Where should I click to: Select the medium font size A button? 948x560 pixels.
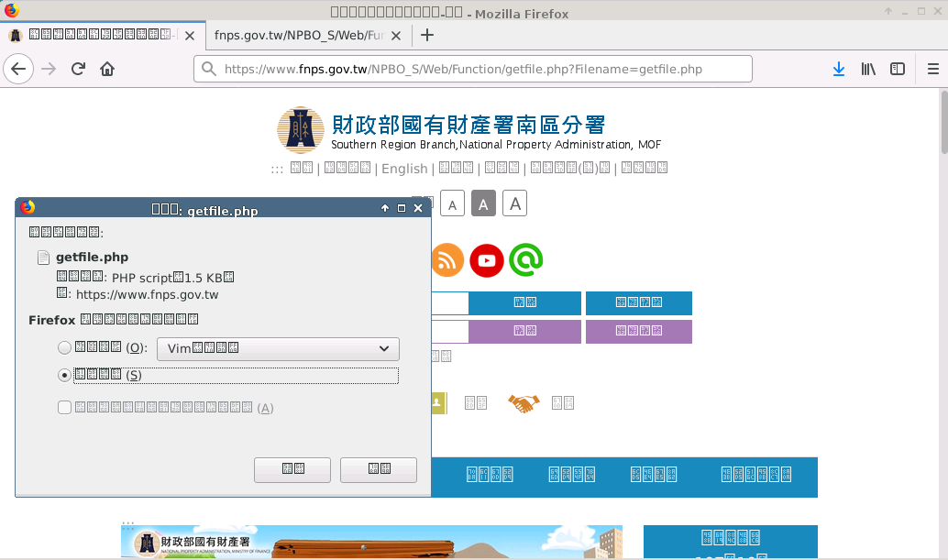tap(483, 203)
